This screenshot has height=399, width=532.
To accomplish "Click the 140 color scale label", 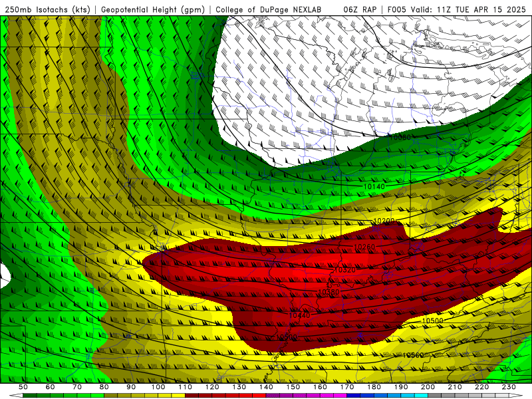I will [266, 387].
